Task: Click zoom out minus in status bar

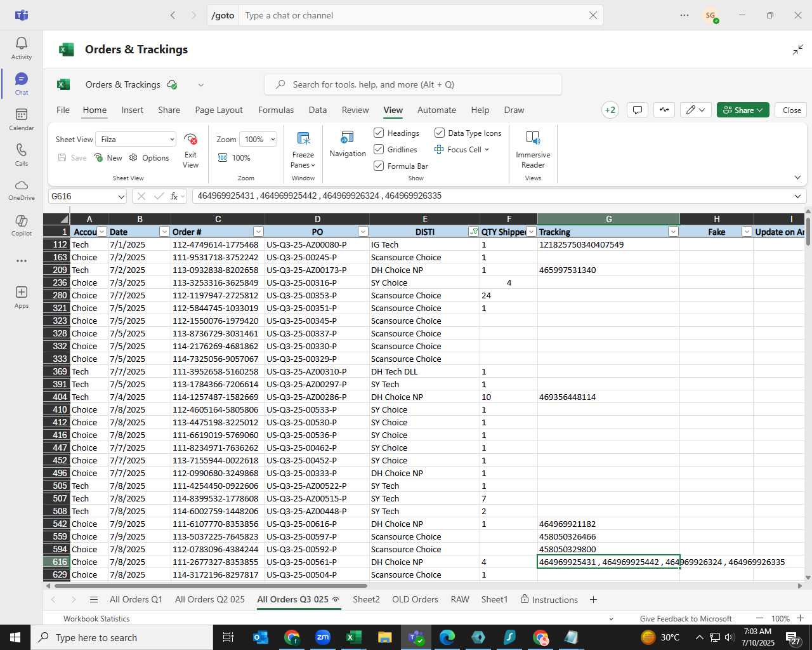Action: (x=759, y=619)
